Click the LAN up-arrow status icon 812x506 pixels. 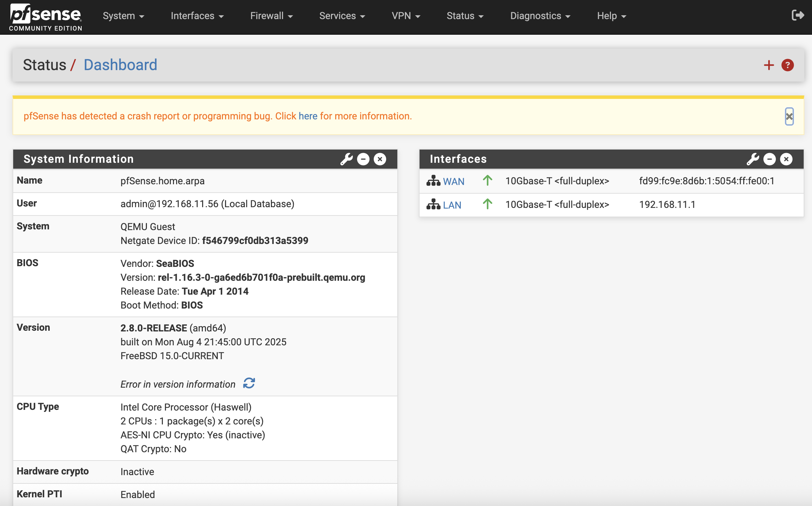(x=488, y=204)
